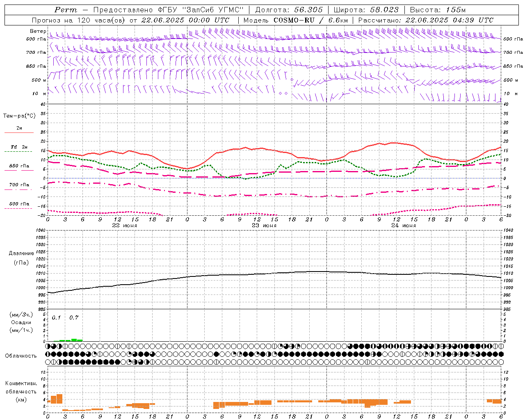The height and width of the screenshot is (420, 525).
Task: Click the 'Предоставлено ФГБУ "ЗапСиб УГМС"' provider text
Action: tap(168, 10)
